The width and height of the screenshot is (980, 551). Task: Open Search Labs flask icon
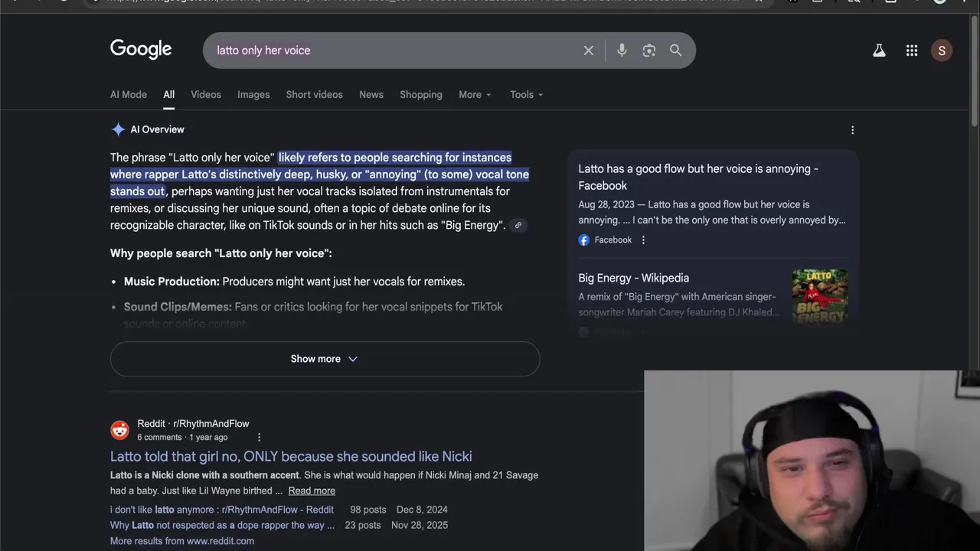pos(879,51)
